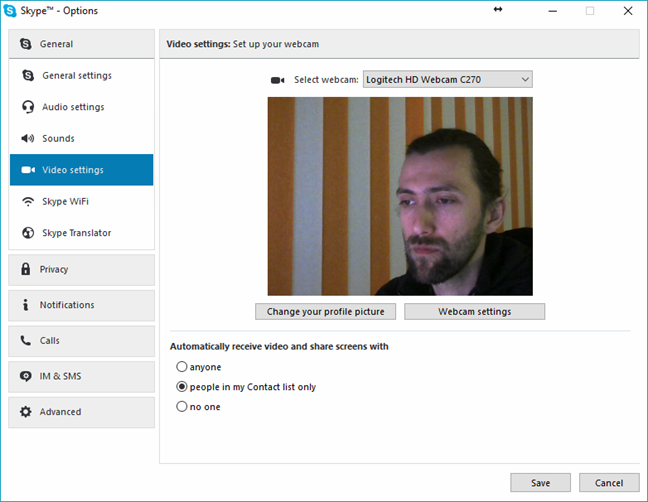
Task: Choose the 'no one' radio option
Action: [182, 407]
